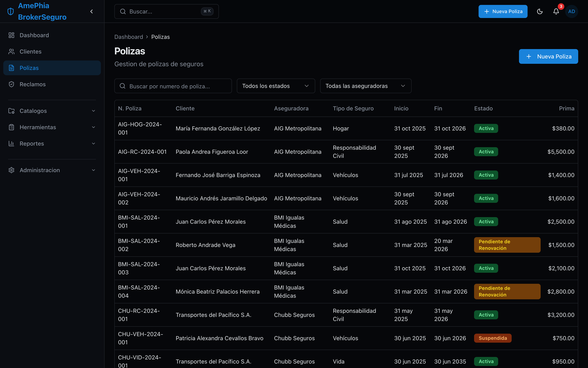Click the magnifier icon in policy number search
Screen dimensions: 588x368
pos(122,86)
